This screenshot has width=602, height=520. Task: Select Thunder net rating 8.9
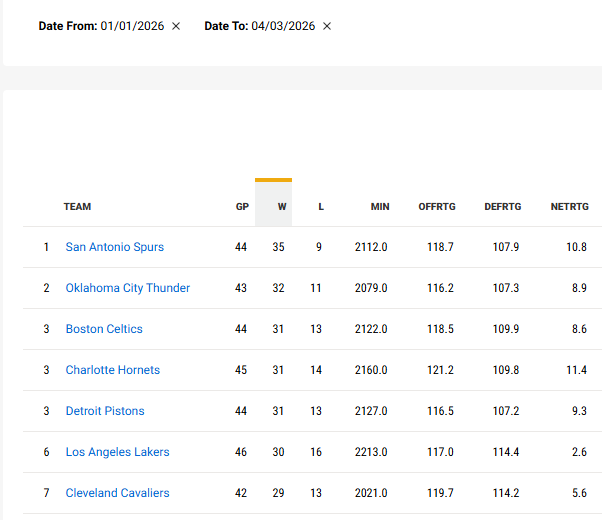tap(579, 288)
